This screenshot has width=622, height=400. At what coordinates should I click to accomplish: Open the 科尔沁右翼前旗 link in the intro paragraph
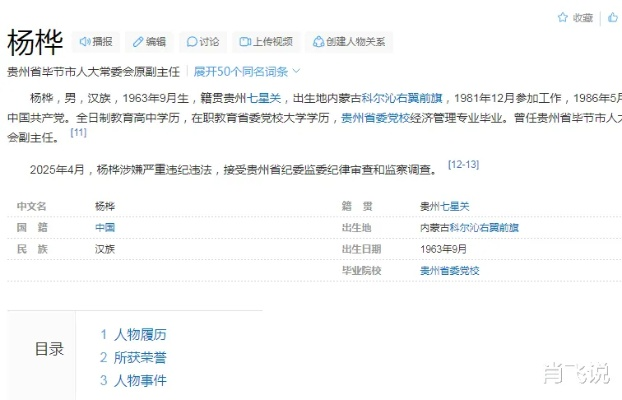tap(402, 98)
